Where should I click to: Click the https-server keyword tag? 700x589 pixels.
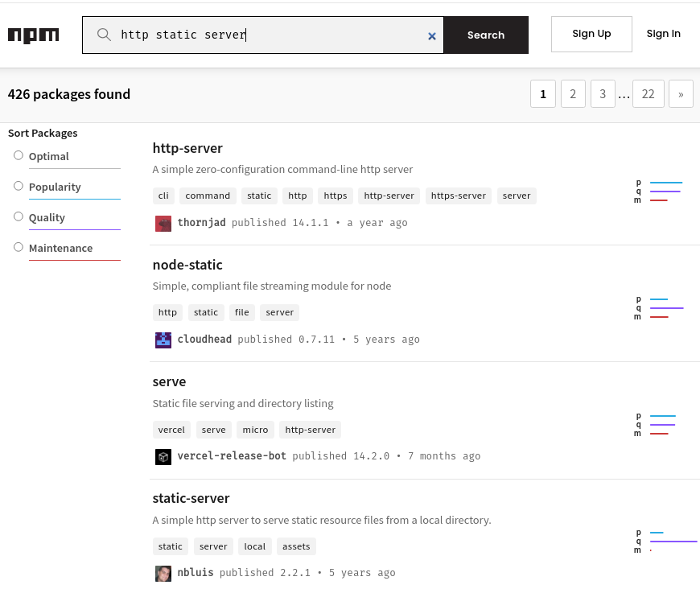[x=459, y=196]
